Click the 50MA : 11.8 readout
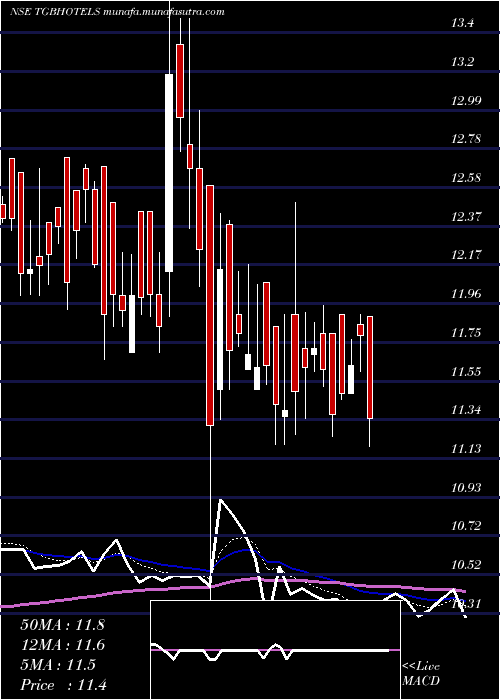 62,625
